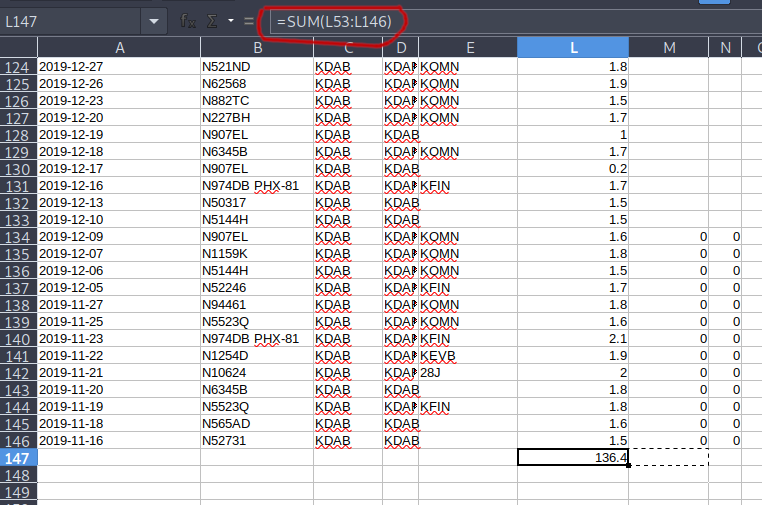
Task: Click the Select All corner box
Action: pos(18,47)
